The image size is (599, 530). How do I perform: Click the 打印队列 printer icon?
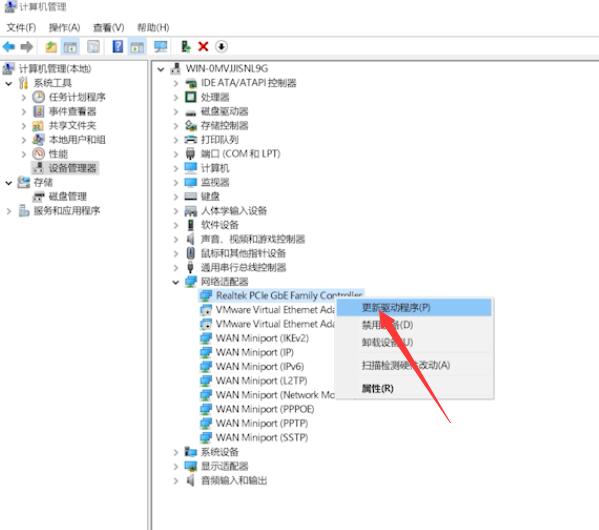tap(190, 140)
